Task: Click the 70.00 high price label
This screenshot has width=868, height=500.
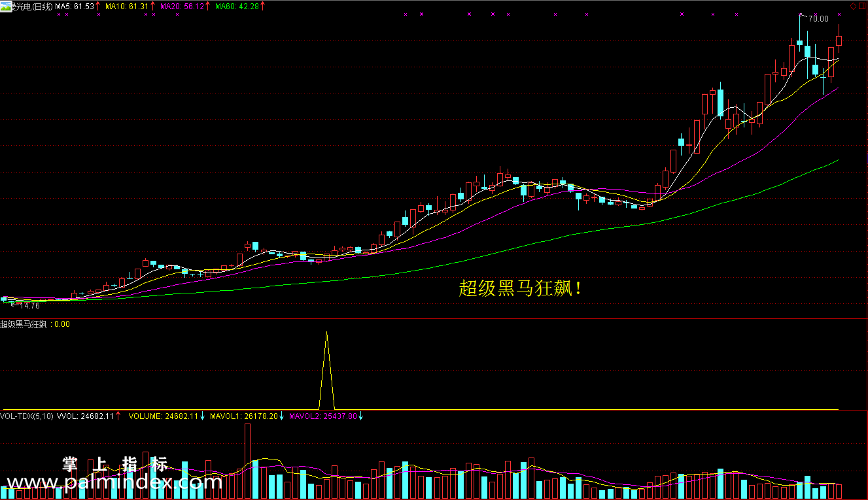Action: coord(818,19)
